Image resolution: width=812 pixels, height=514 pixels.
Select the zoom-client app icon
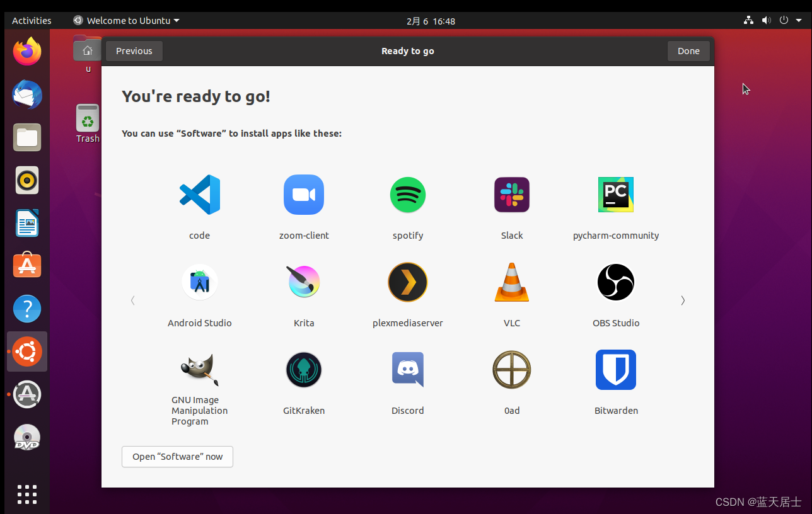(x=304, y=195)
